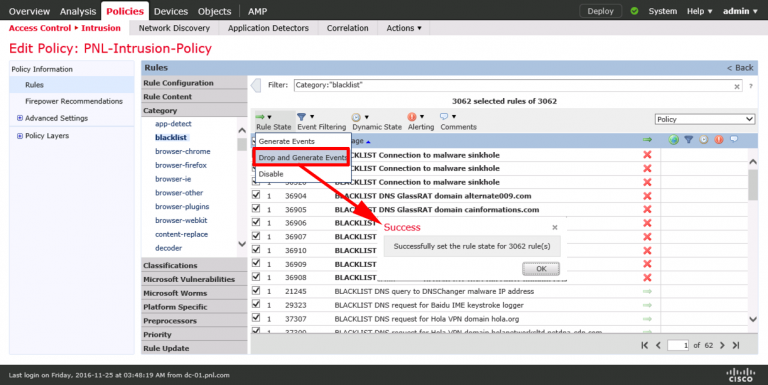Choose Drop and Generate Events option
Screen dimensions: 768x385
coord(302,157)
